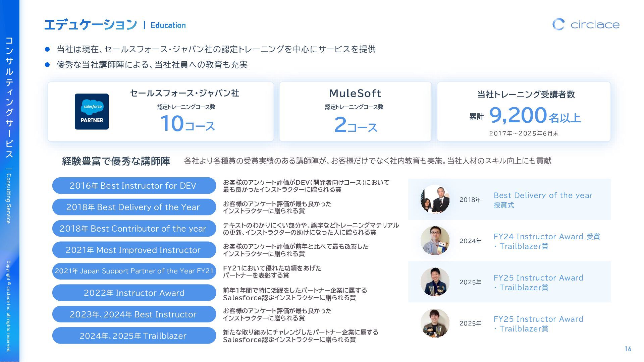
Task: Click the Consulting Service sidebar text
Action: tap(9, 198)
